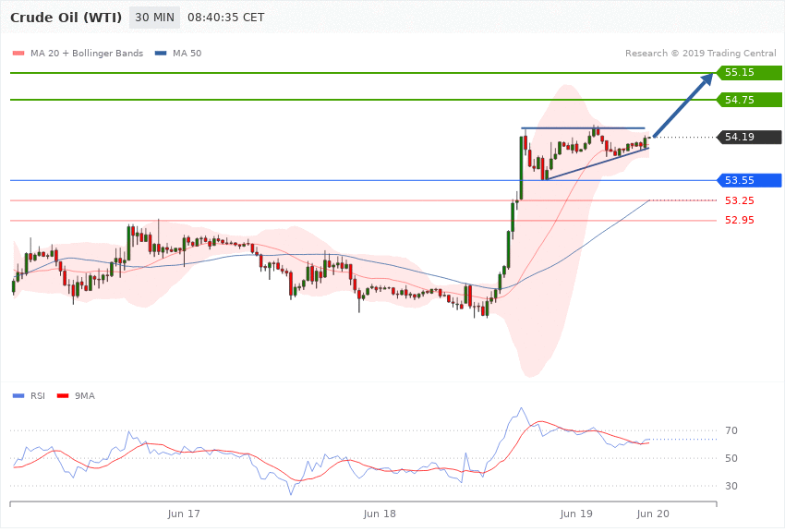Click the Jun 18 date axis label

380,514
